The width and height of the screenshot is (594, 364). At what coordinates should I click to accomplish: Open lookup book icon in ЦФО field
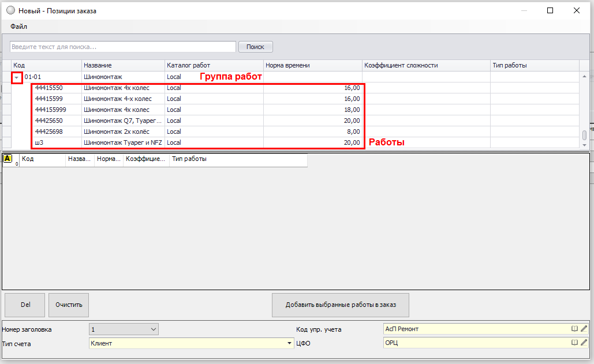tap(574, 343)
